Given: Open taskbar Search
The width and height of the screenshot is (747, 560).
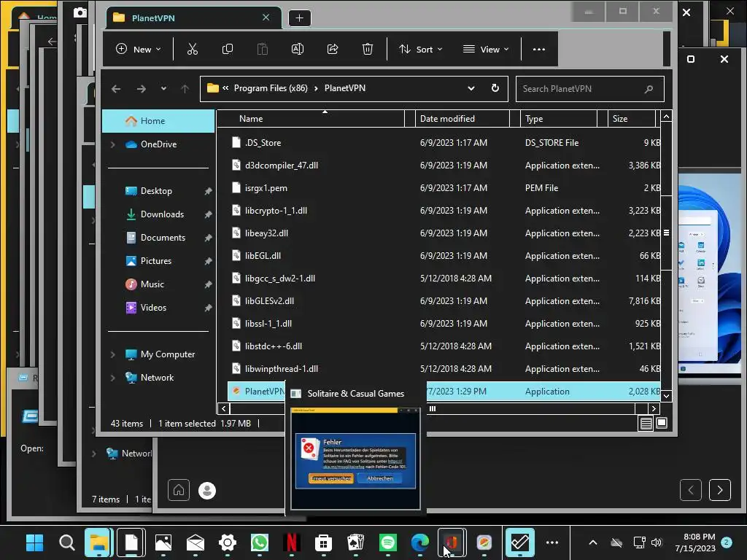Looking at the screenshot, I should (x=66, y=542).
